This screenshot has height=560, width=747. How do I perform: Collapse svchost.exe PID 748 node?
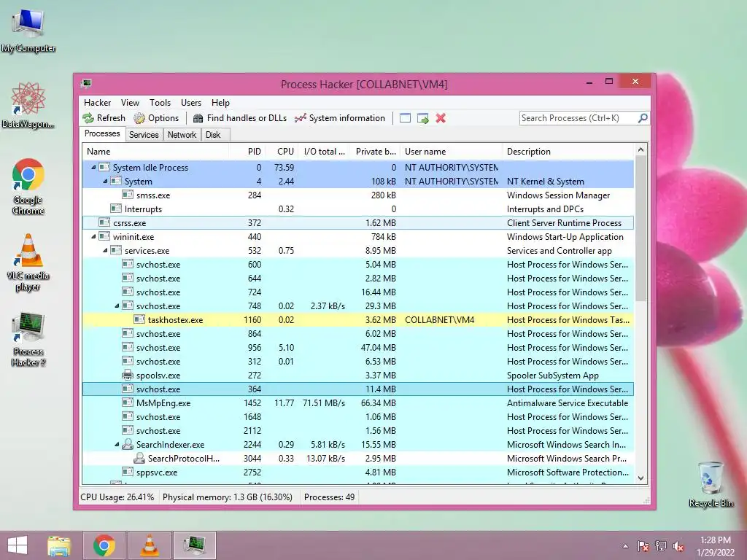tap(117, 306)
